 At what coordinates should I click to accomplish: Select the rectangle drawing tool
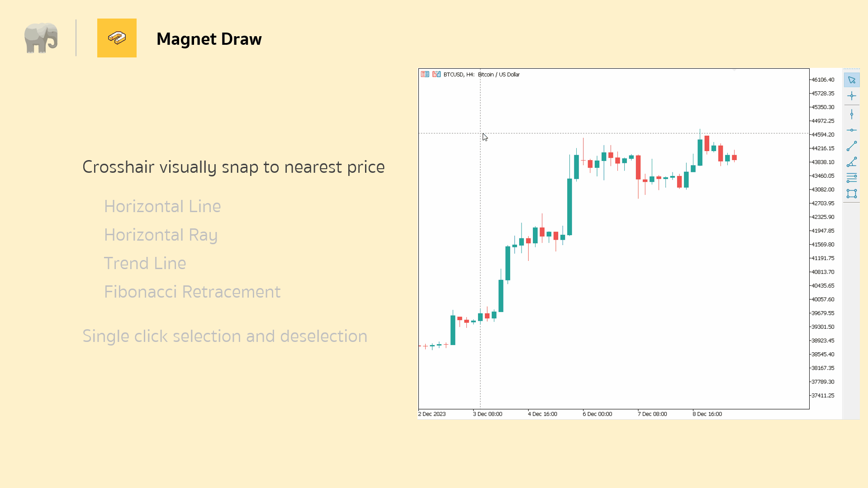[852, 194]
